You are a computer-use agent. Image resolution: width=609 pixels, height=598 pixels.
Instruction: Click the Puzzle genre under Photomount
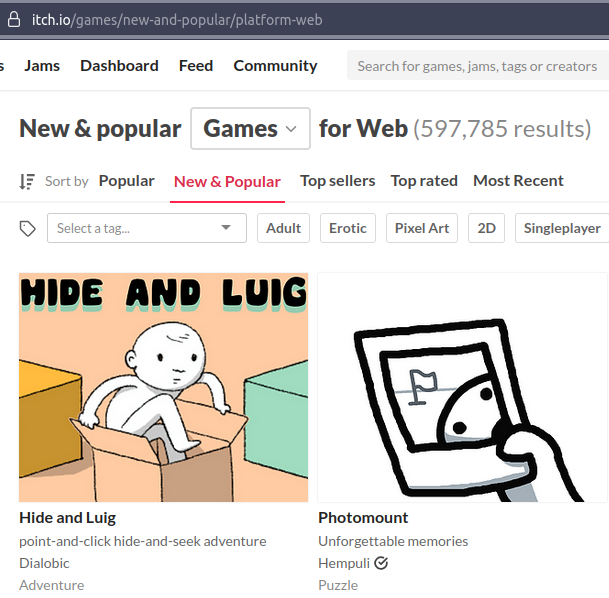point(338,585)
